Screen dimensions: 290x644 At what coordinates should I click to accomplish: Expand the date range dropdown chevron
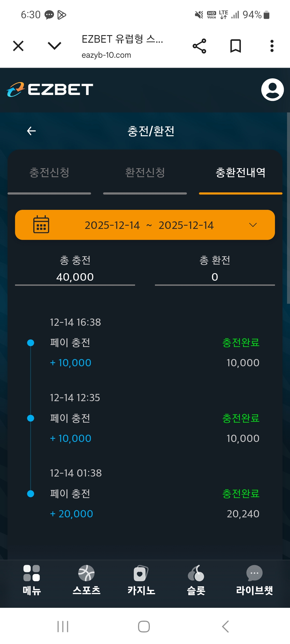(x=253, y=225)
